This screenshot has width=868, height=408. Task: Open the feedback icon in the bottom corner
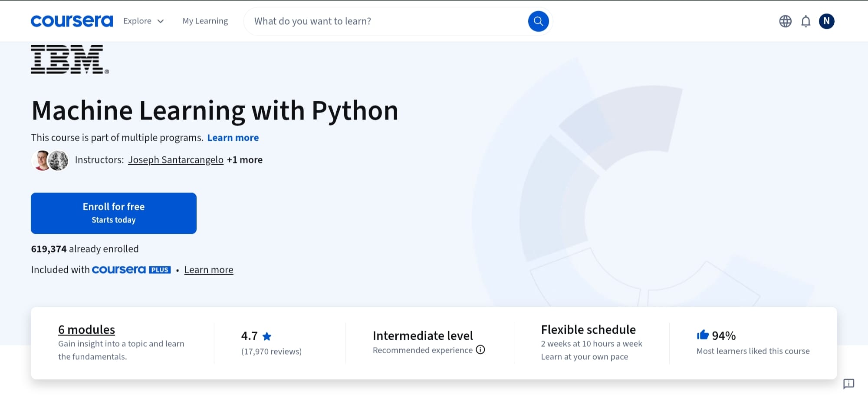pos(849,384)
